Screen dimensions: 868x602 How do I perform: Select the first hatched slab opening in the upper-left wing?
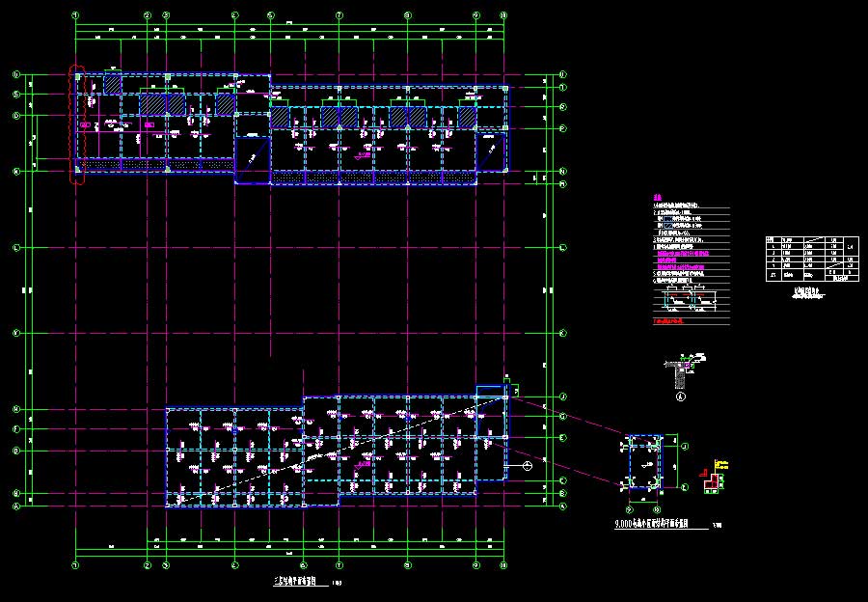pos(113,84)
